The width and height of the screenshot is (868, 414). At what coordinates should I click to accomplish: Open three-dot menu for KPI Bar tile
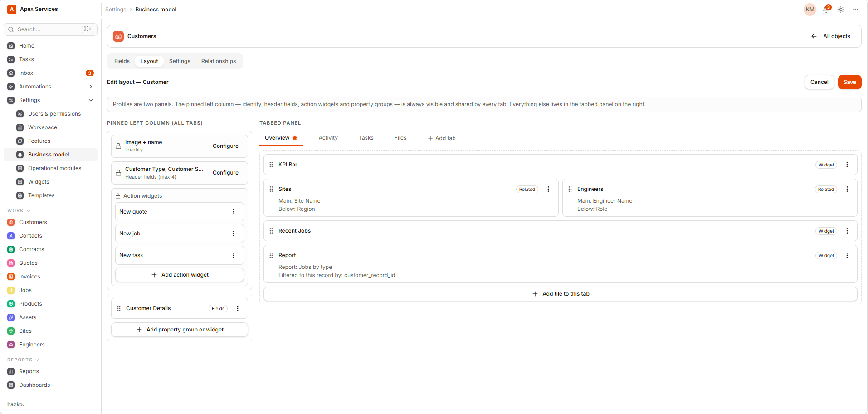pos(847,165)
